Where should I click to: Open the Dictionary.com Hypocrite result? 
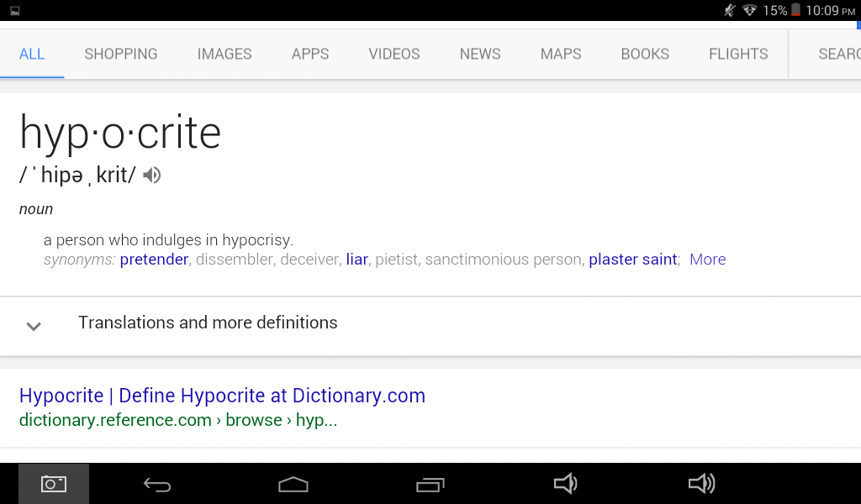(222, 396)
